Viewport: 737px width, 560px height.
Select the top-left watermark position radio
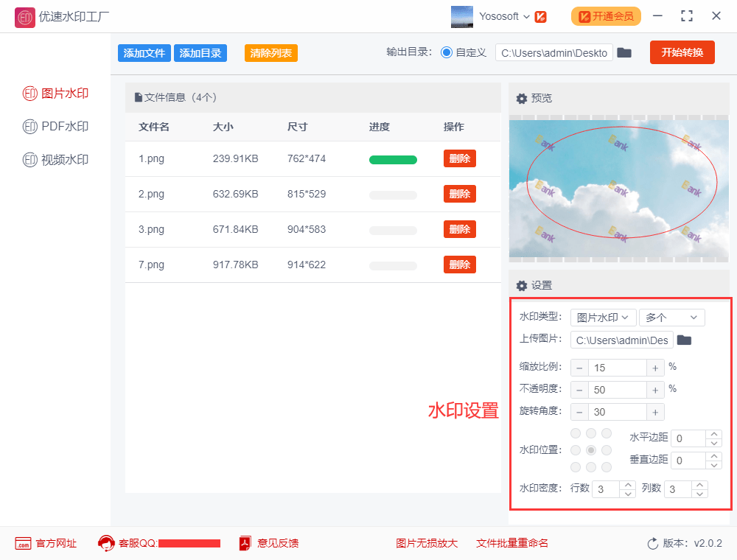[x=576, y=433]
